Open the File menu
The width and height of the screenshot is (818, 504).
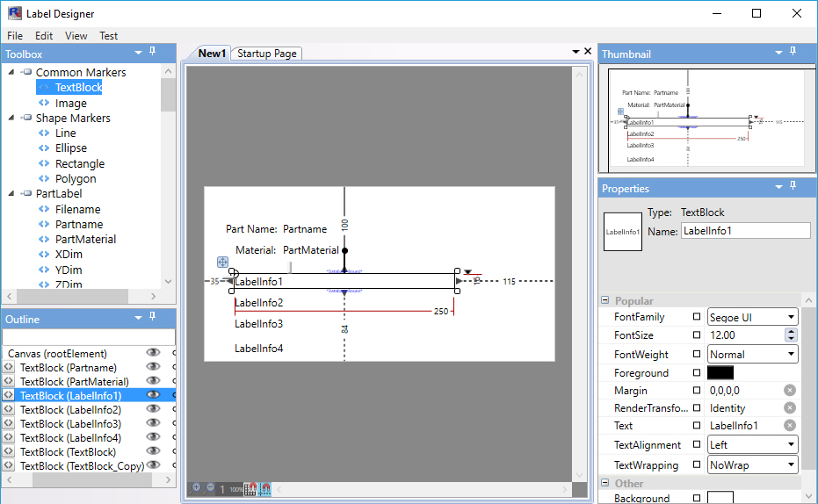[15, 35]
